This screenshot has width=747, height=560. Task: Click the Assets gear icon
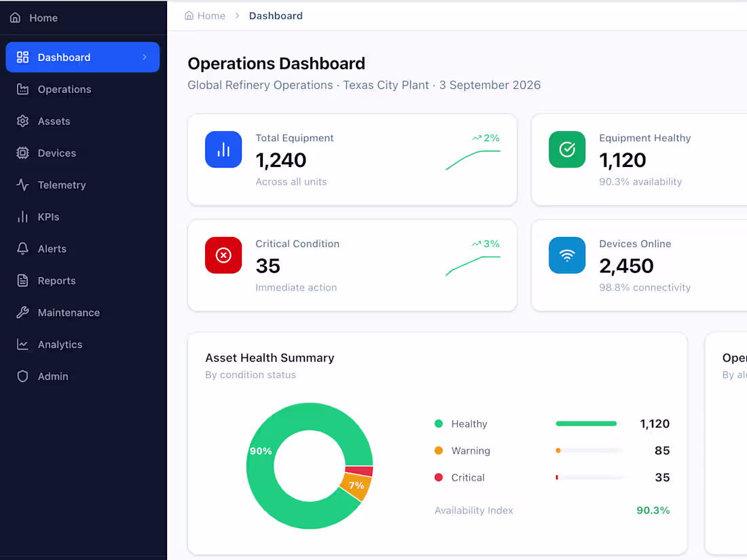tap(22, 121)
